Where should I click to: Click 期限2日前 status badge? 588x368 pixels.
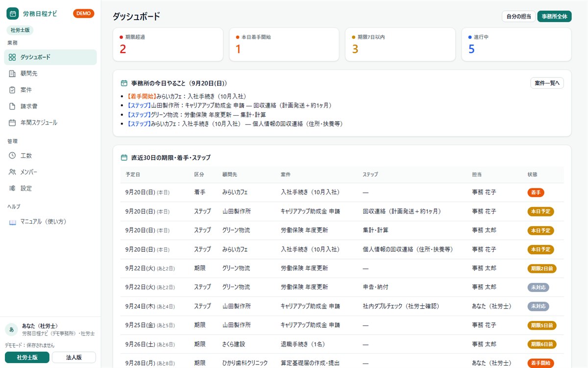click(x=542, y=268)
